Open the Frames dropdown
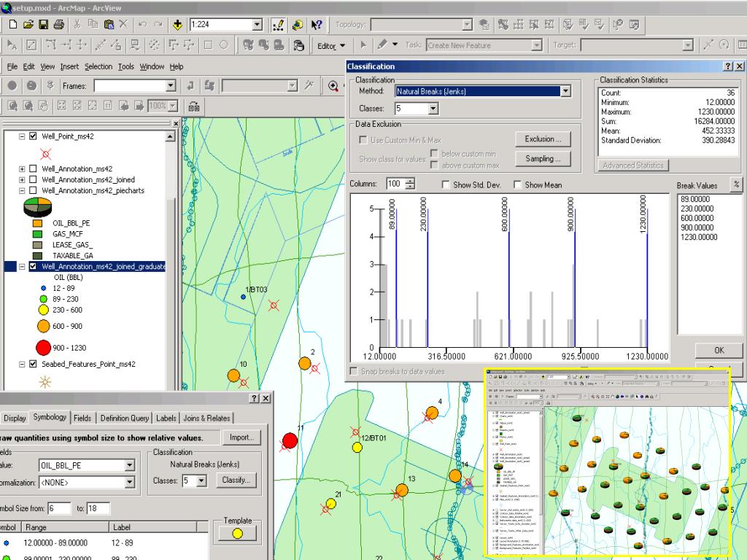Screen dimensions: 747x560 [x=171, y=86]
